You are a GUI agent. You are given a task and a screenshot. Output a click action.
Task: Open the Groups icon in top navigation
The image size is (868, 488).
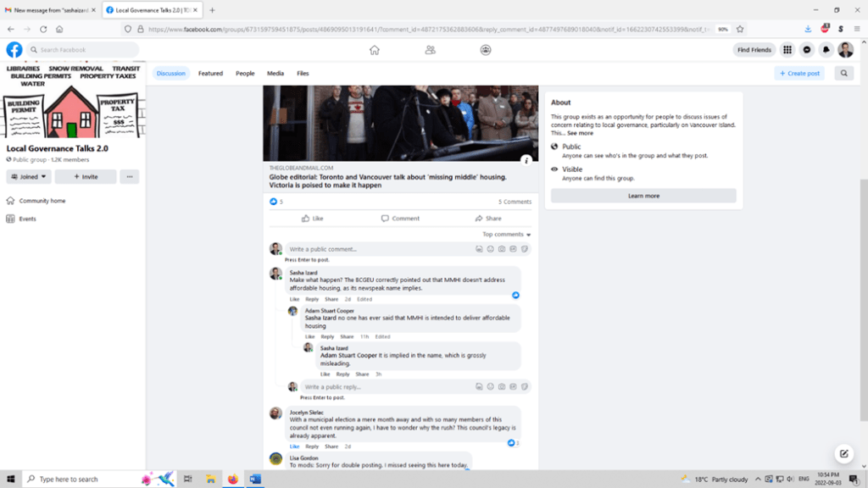486,50
